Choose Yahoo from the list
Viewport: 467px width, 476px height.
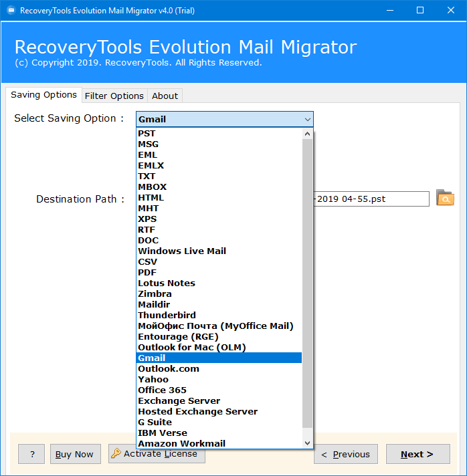click(x=219, y=380)
